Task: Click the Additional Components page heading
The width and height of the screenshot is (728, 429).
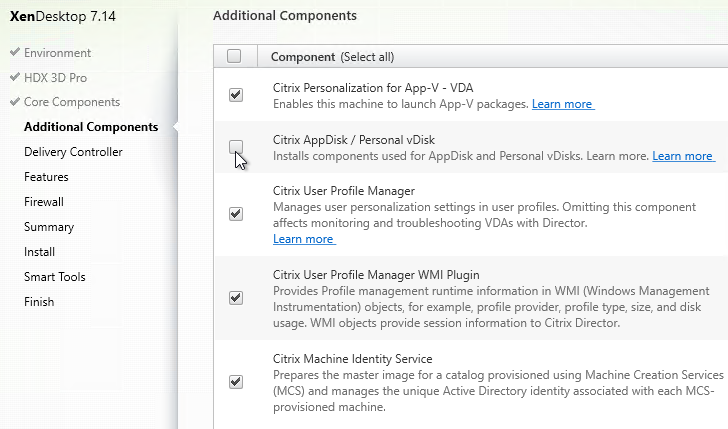Action: click(285, 16)
